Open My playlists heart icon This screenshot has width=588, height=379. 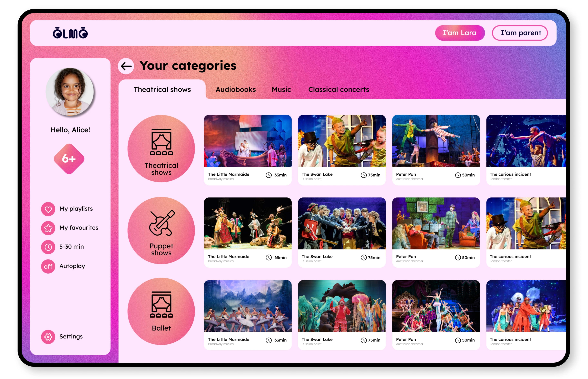point(48,209)
